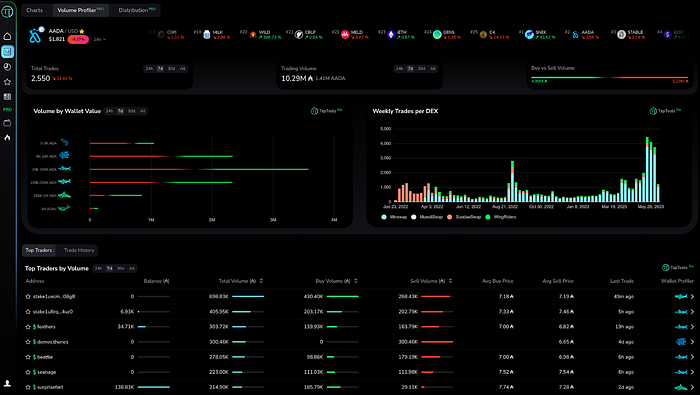Expand wallet profiler for $beattie
This screenshot has height=395, width=700.
(x=692, y=357)
